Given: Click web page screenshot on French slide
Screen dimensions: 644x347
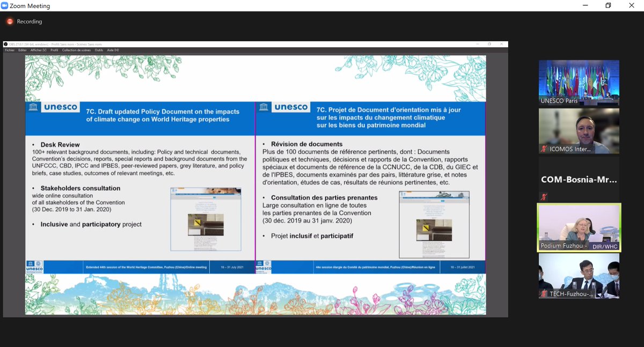Looking at the screenshot, I should point(434,224).
